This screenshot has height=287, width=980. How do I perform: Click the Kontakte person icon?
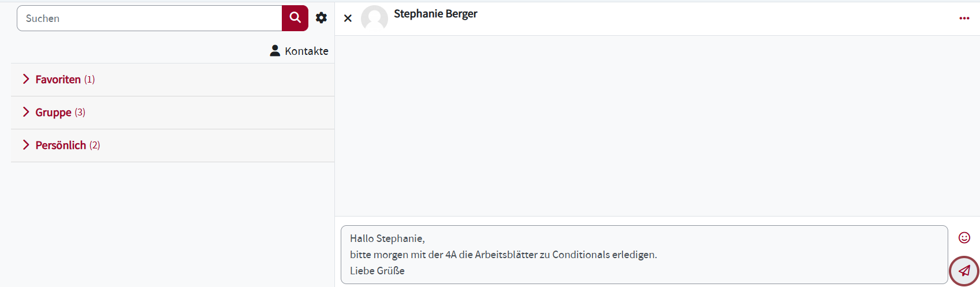(275, 51)
